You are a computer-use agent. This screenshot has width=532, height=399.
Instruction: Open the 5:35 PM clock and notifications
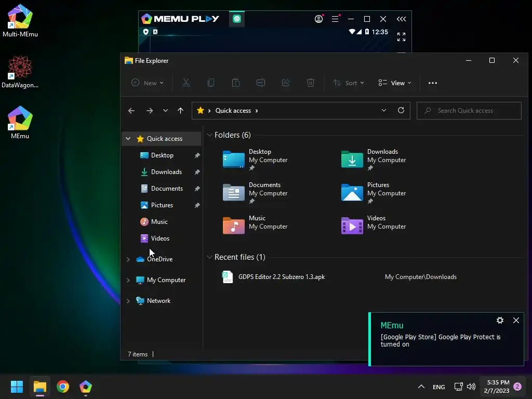502,387
